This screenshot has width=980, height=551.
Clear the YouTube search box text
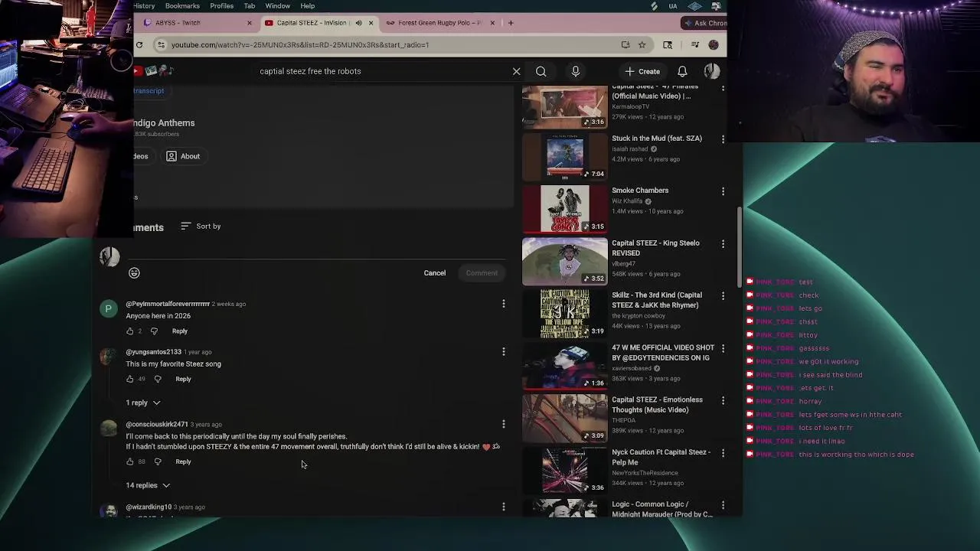(516, 71)
